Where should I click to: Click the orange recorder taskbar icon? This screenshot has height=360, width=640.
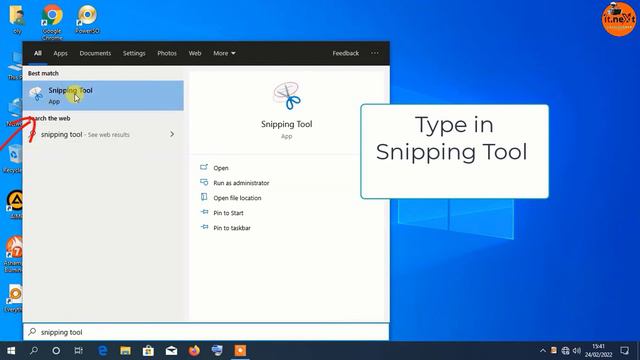point(240,351)
